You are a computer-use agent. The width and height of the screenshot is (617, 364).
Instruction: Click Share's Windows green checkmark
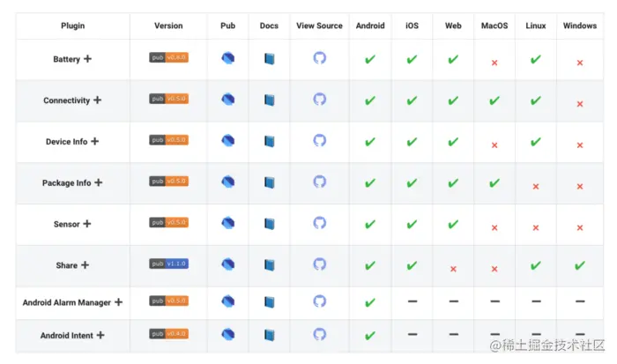579,264
